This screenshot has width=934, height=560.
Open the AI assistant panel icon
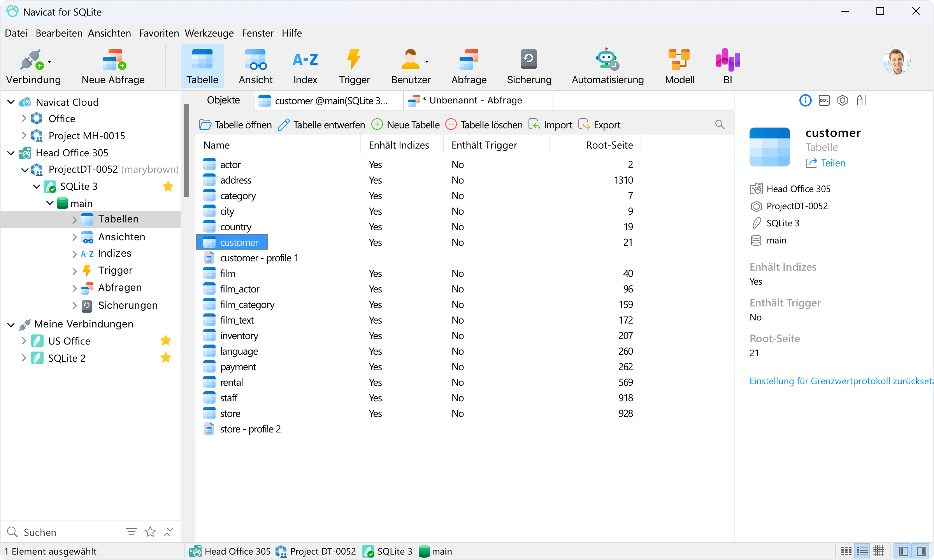click(x=862, y=100)
